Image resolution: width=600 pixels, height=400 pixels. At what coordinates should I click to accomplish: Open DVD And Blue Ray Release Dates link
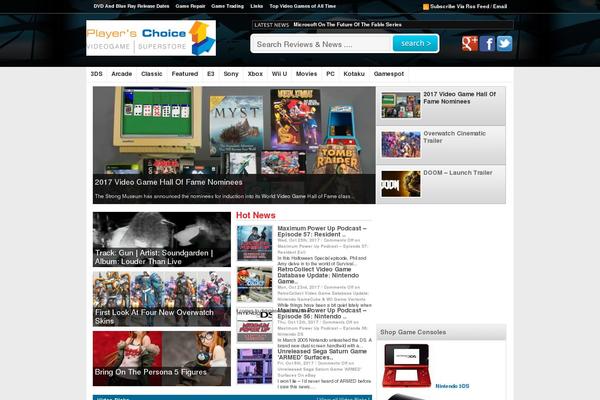(x=131, y=6)
